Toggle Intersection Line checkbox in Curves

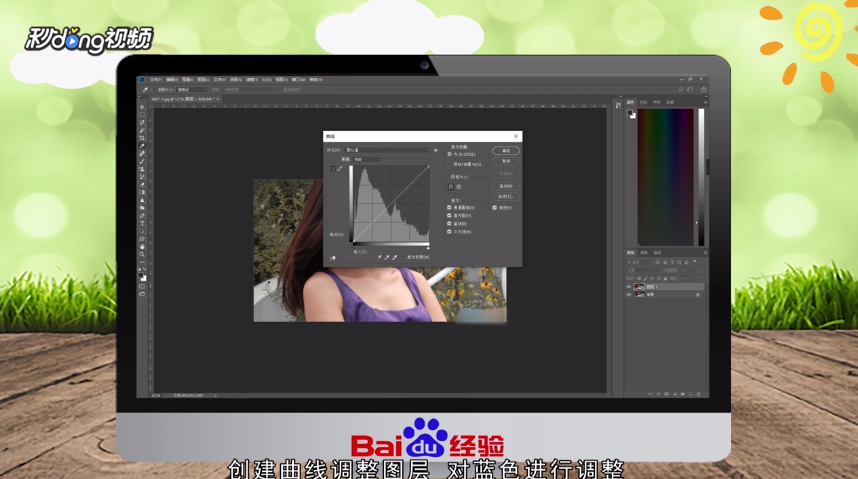pos(449,232)
